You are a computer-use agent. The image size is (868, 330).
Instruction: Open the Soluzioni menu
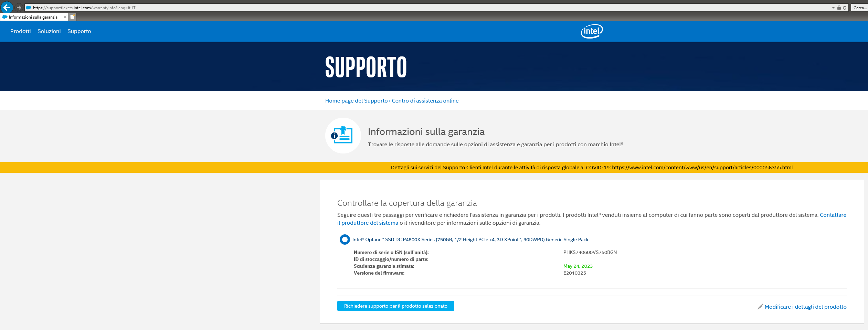tap(49, 31)
